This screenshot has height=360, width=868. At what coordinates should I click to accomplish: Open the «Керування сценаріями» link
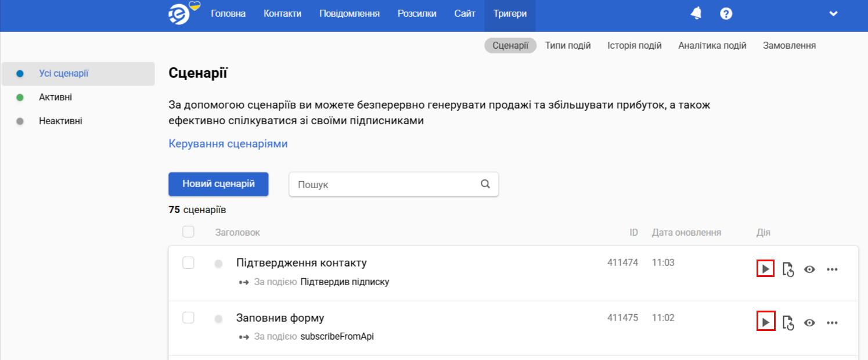pos(228,143)
